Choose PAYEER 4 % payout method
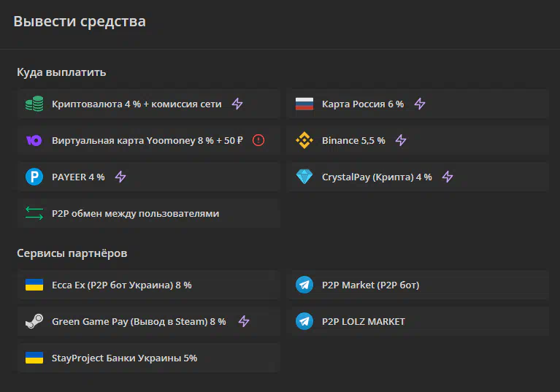The image size is (560, 392). pyautogui.click(x=148, y=177)
